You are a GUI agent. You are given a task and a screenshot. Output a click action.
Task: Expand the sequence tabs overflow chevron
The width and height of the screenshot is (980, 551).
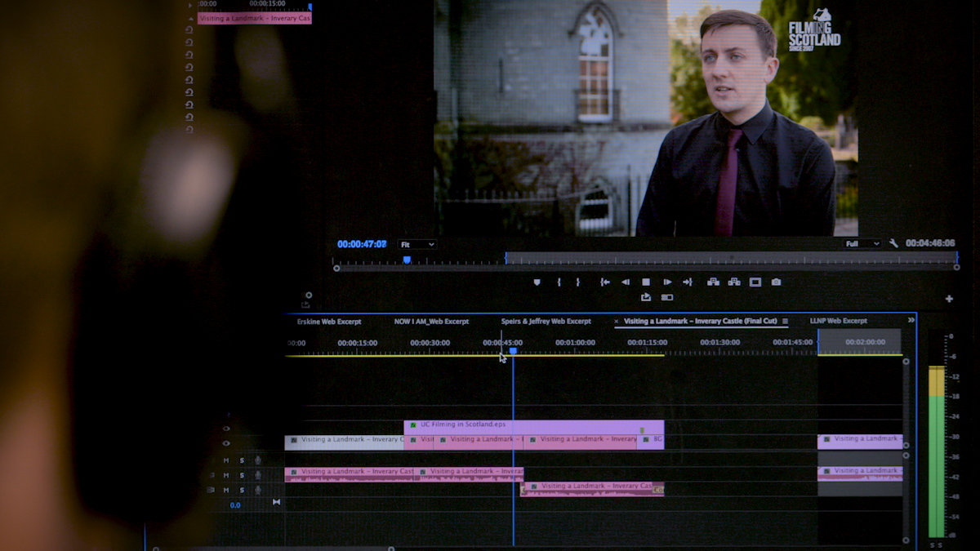(911, 320)
